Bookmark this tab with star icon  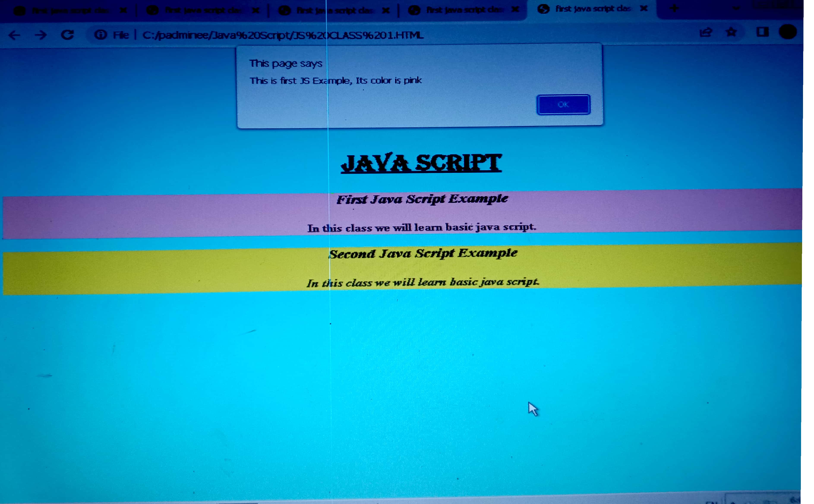(x=731, y=32)
